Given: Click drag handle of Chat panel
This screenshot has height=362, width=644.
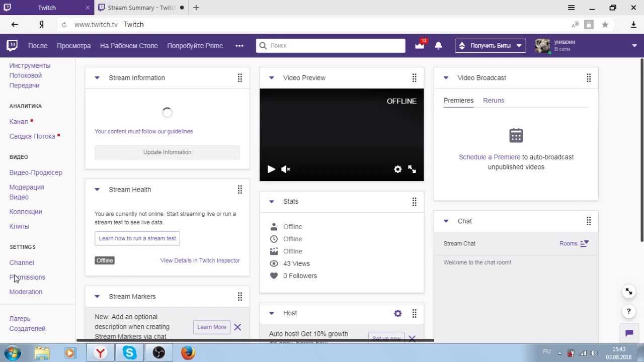Looking at the screenshot, I should point(589,221).
